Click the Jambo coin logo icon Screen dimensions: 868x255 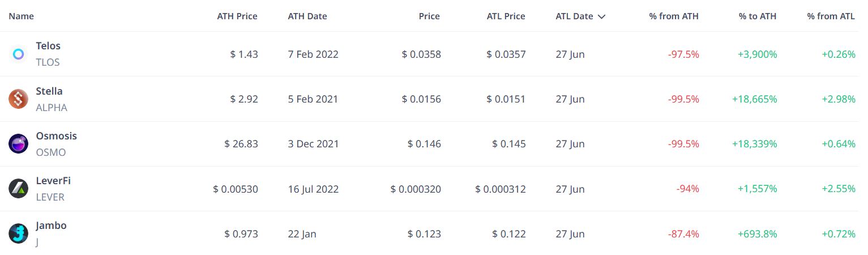click(18, 233)
